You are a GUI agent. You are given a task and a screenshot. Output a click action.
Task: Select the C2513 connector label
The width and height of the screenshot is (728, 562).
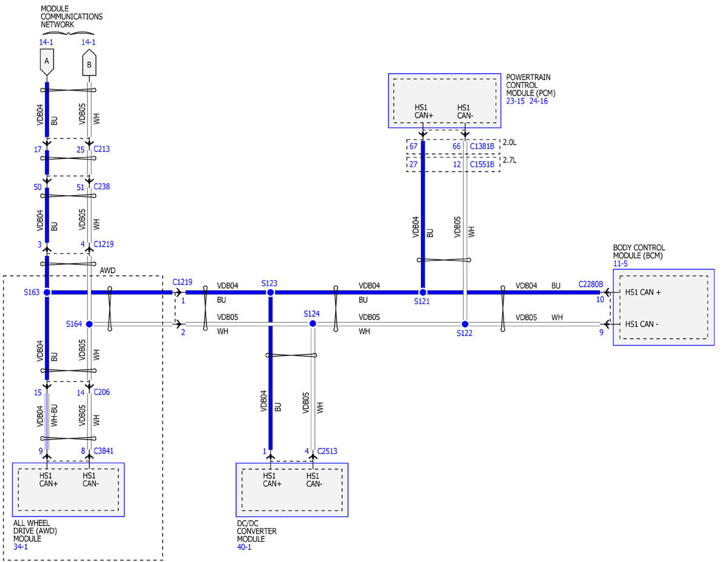pos(328,451)
